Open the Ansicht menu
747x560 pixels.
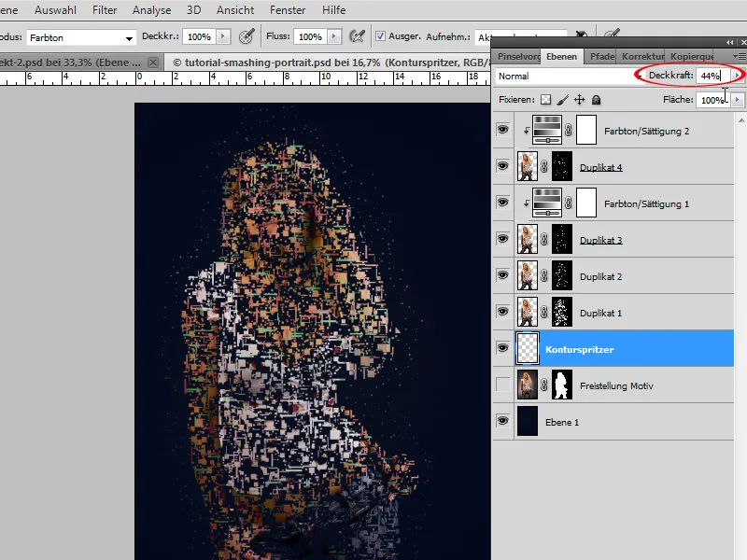point(235,10)
